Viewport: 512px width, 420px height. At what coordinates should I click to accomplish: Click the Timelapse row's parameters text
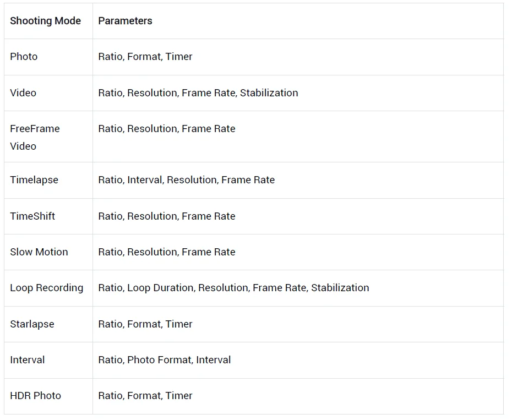point(186,180)
